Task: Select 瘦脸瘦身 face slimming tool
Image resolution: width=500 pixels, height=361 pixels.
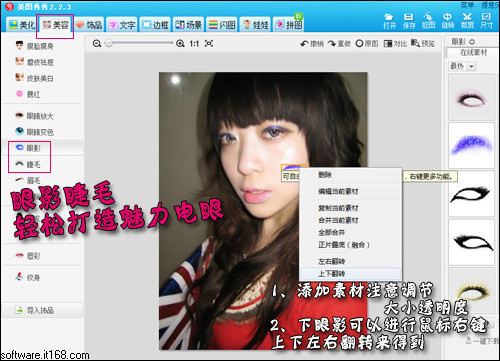Action: coord(34,46)
